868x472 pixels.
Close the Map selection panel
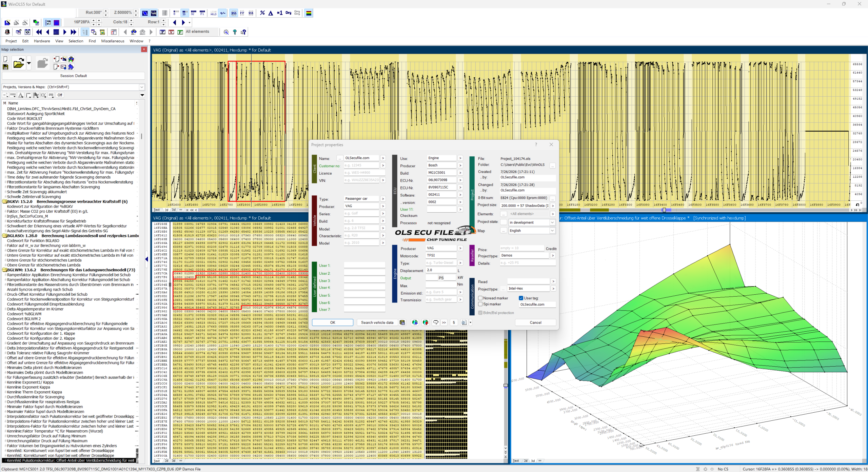pyautogui.click(x=144, y=50)
